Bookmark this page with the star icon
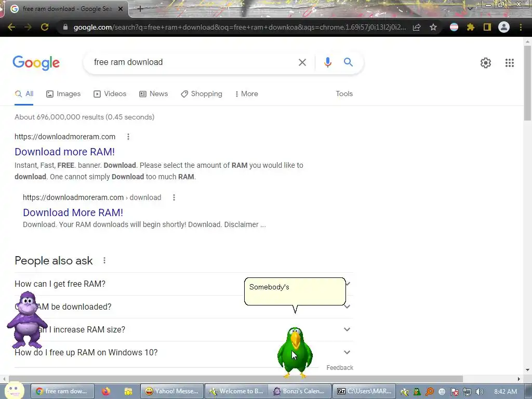Screen dimensions: 532x399 pyautogui.click(x=433, y=27)
